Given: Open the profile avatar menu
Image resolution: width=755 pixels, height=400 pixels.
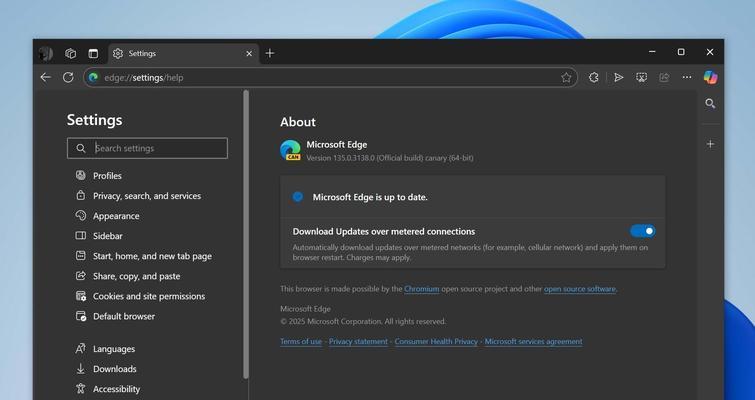Looking at the screenshot, I should [46, 53].
